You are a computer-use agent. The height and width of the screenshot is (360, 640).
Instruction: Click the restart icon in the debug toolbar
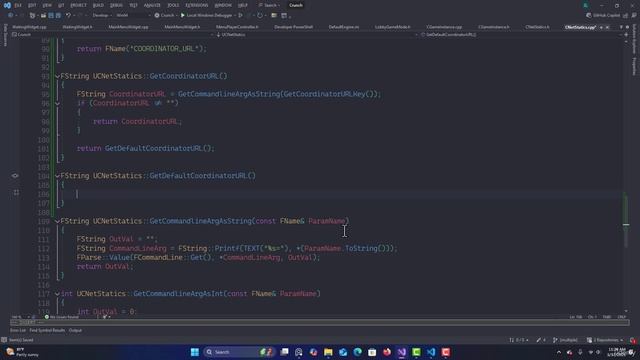point(260,16)
